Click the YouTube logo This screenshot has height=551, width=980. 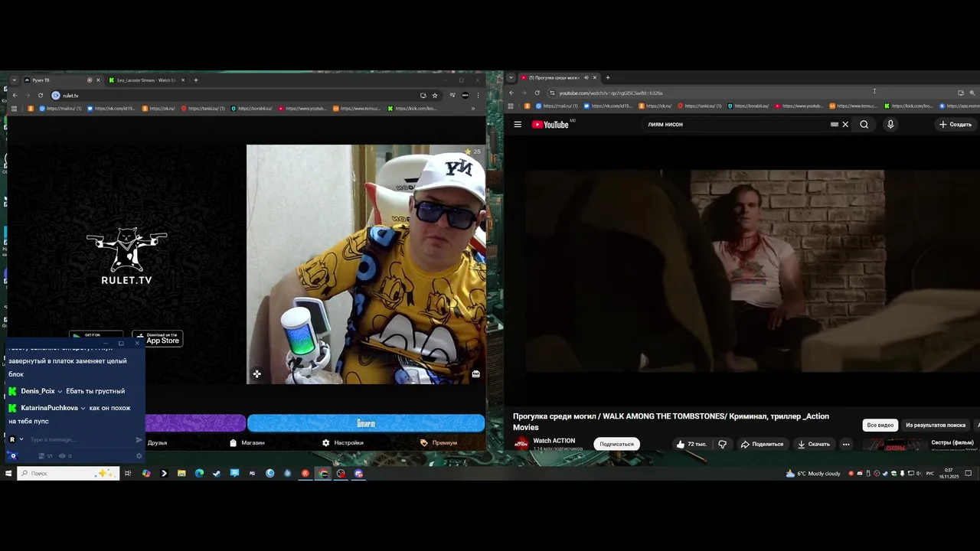550,125
